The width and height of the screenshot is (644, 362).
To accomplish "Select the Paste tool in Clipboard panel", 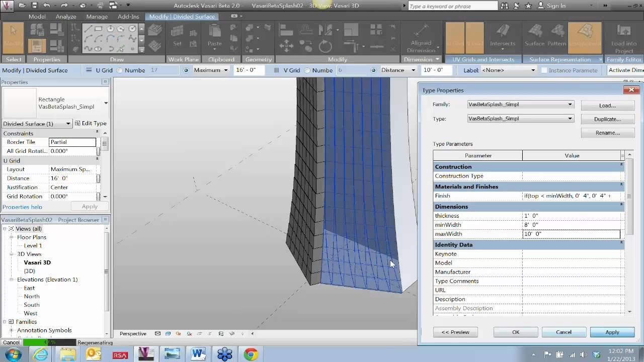I will tap(214, 38).
